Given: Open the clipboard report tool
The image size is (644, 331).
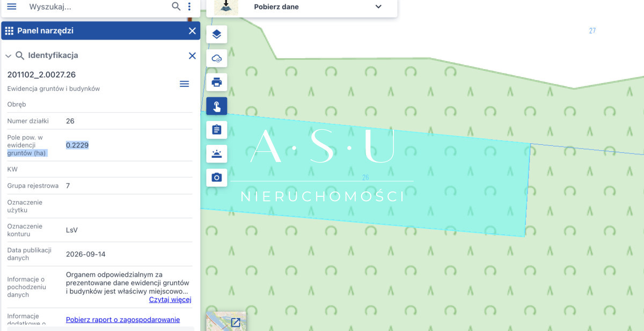Looking at the screenshot, I should (x=217, y=130).
